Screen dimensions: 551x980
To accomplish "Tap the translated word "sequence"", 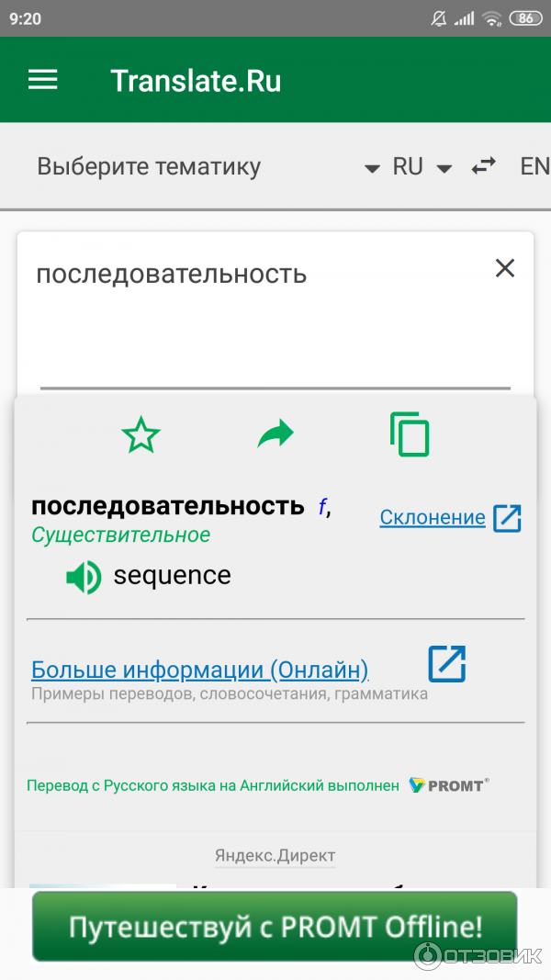I will point(172,576).
